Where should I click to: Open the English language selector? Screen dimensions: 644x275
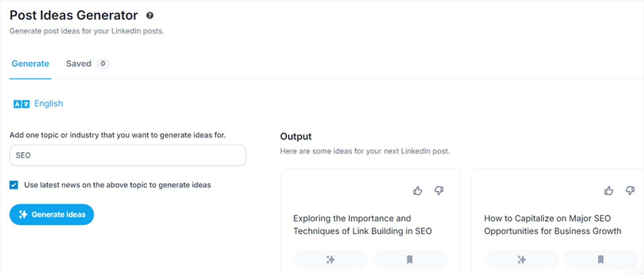tap(48, 104)
